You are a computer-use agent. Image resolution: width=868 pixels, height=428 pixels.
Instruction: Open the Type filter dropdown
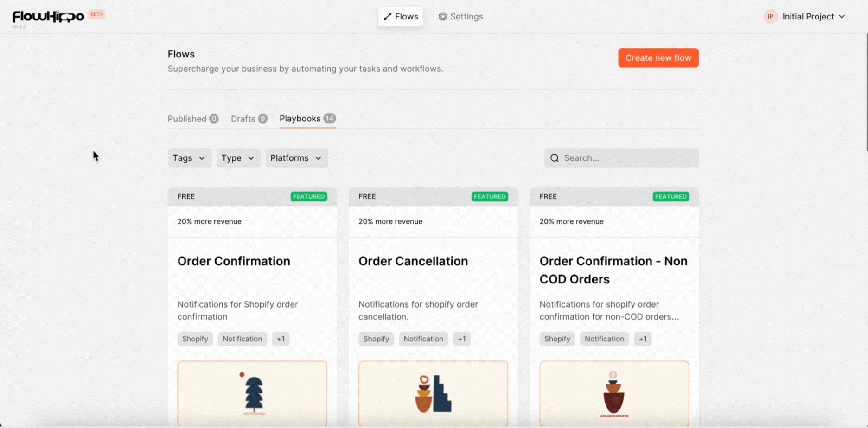tap(238, 158)
